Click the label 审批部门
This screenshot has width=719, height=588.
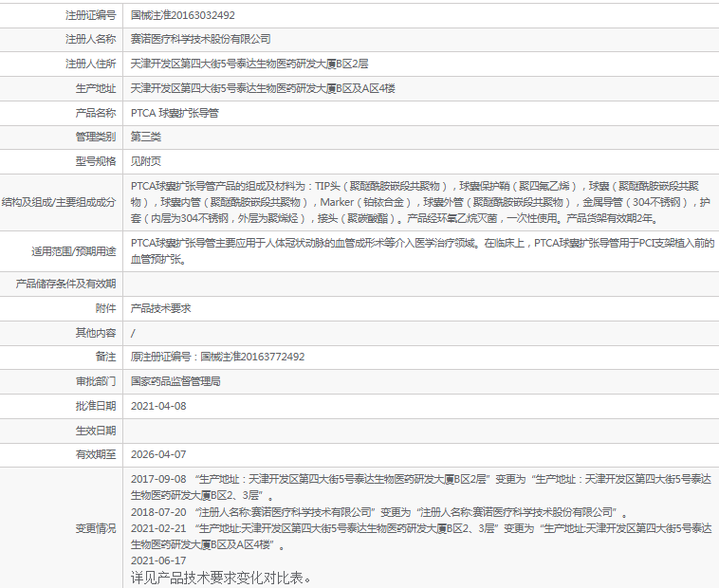pos(96,381)
